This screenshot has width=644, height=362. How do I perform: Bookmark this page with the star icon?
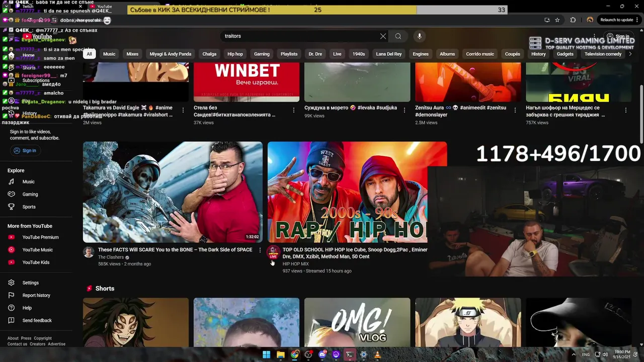[x=557, y=20]
